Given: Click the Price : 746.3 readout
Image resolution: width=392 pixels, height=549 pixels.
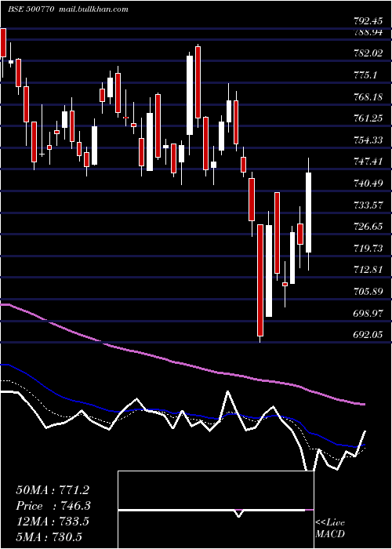Looking at the screenshot, I should 53,505.
